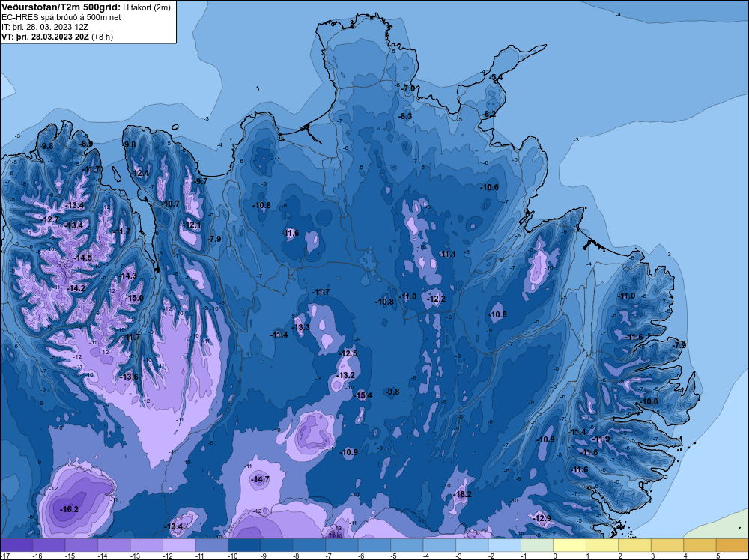
Task: Click the -15.4 temperature label on the map
Action: tap(363, 395)
